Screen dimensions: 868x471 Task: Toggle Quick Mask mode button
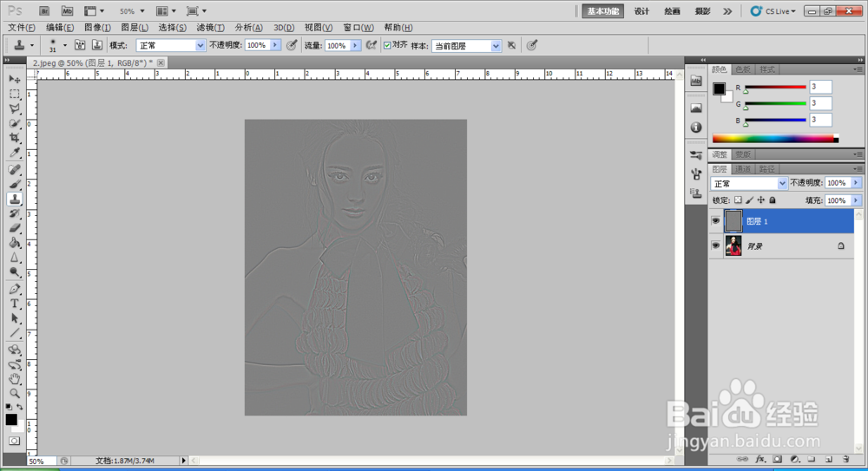pos(15,442)
